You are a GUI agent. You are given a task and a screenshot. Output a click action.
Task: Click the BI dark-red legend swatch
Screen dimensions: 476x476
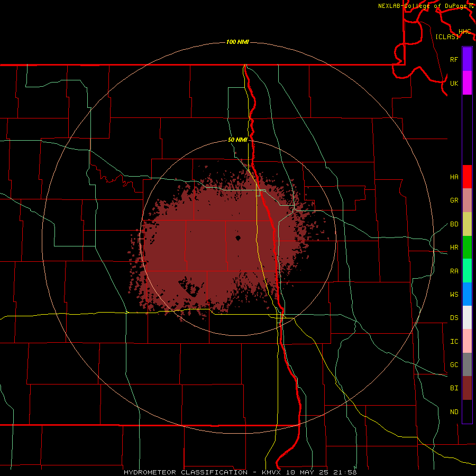click(467, 388)
